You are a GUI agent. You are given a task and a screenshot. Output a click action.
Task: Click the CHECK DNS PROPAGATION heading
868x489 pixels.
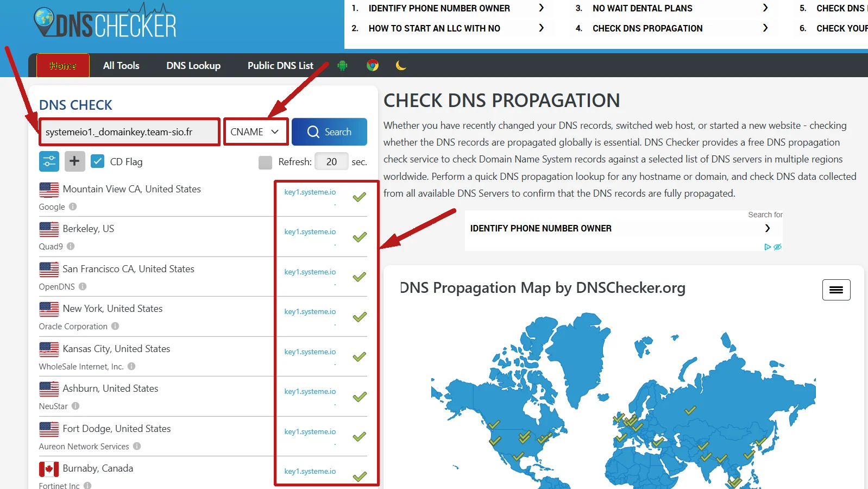[x=501, y=101]
